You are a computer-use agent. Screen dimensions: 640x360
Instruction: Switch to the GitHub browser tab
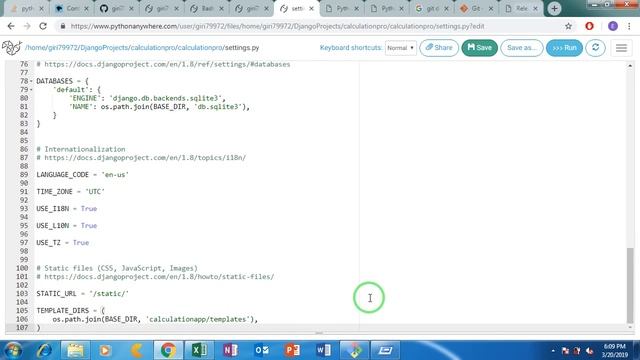click(x=116, y=9)
